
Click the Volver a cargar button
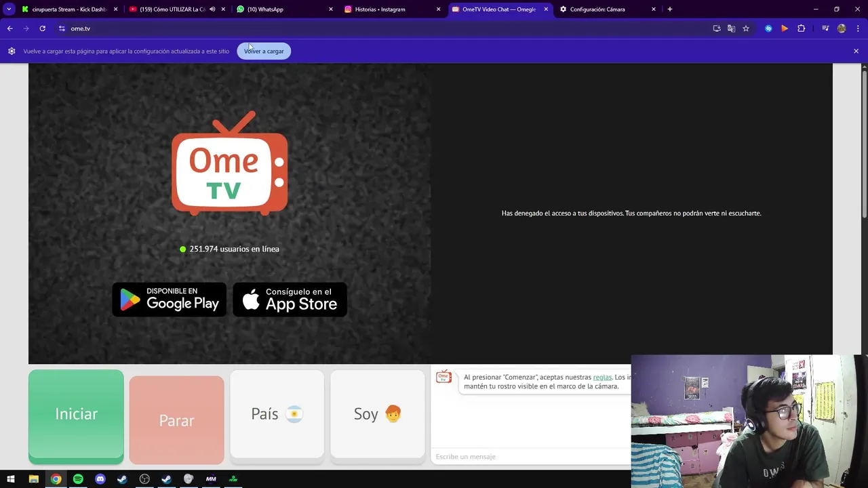point(264,52)
